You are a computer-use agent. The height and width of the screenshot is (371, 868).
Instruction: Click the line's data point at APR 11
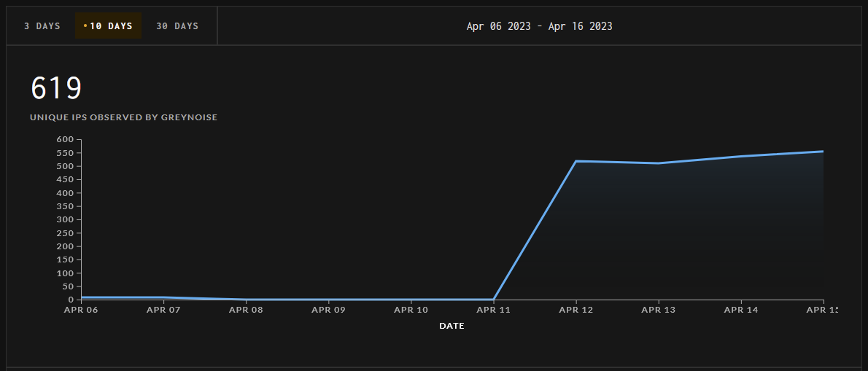coord(494,299)
